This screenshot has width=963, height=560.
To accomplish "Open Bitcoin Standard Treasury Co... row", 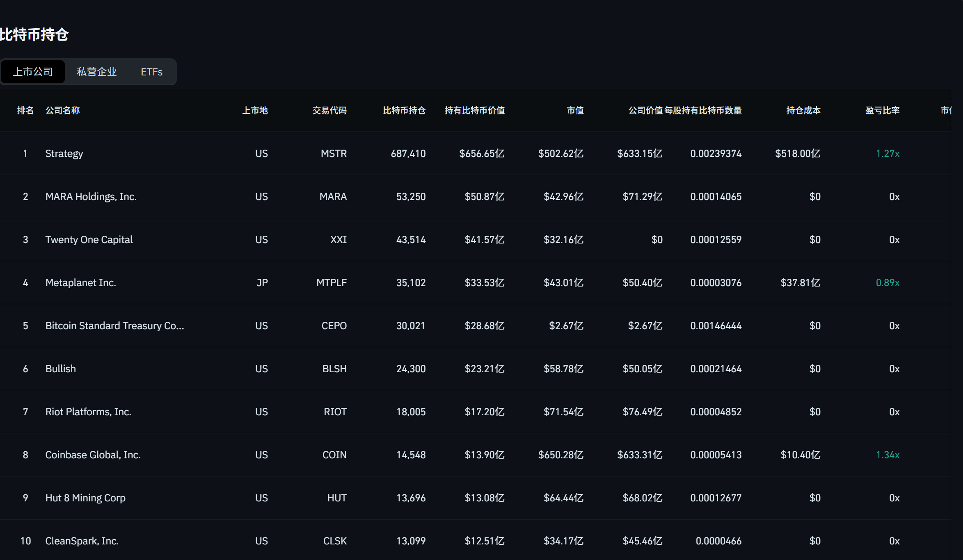I will tap(114, 326).
